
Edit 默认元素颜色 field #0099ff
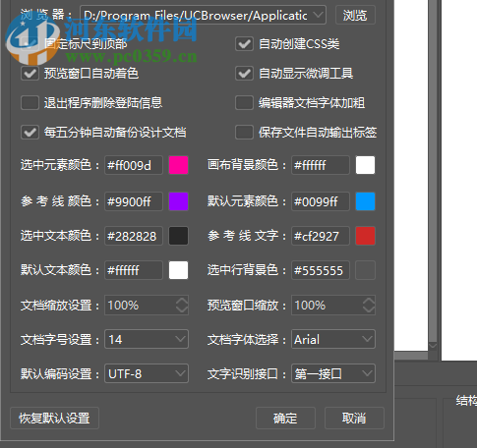click(321, 201)
